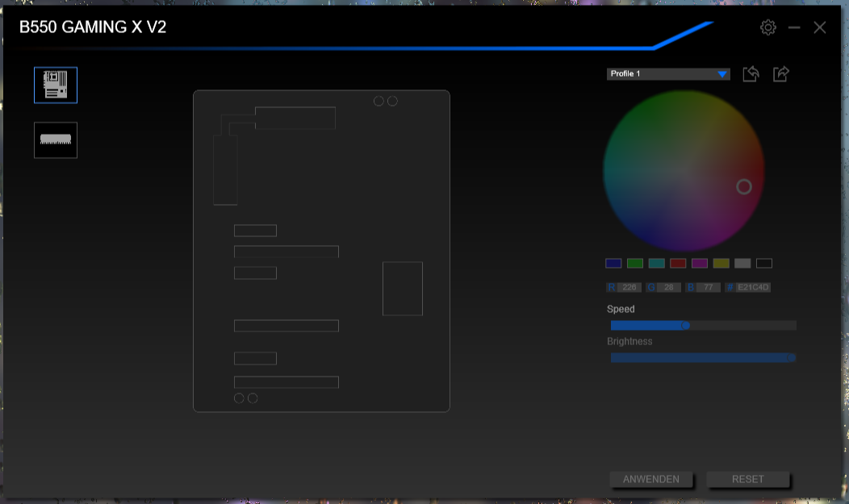This screenshot has height=504, width=849.
Task: Click the Speed slider handle
Action: coord(685,326)
